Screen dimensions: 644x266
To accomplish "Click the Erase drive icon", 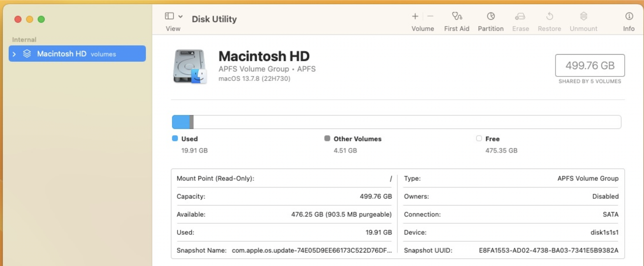I will (520, 16).
